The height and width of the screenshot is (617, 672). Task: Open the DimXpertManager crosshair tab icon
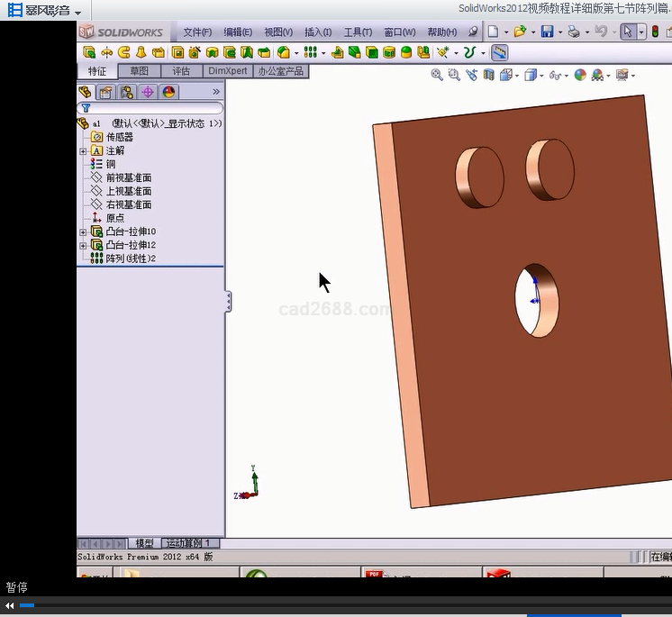[x=148, y=92]
